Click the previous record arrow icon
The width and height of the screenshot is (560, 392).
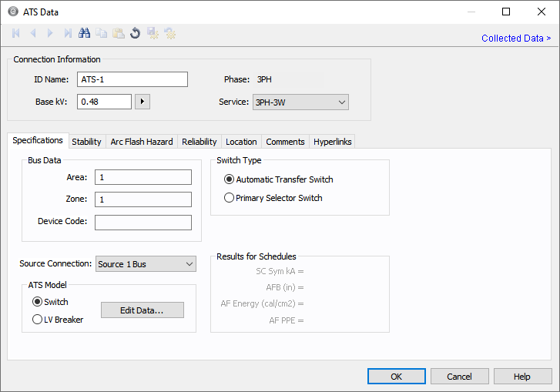tap(33, 33)
